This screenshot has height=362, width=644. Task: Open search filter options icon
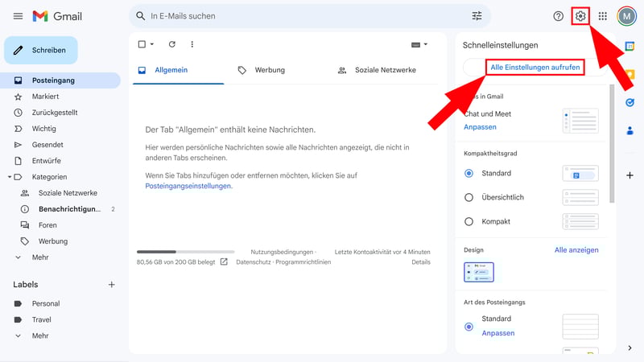coord(477,16)
